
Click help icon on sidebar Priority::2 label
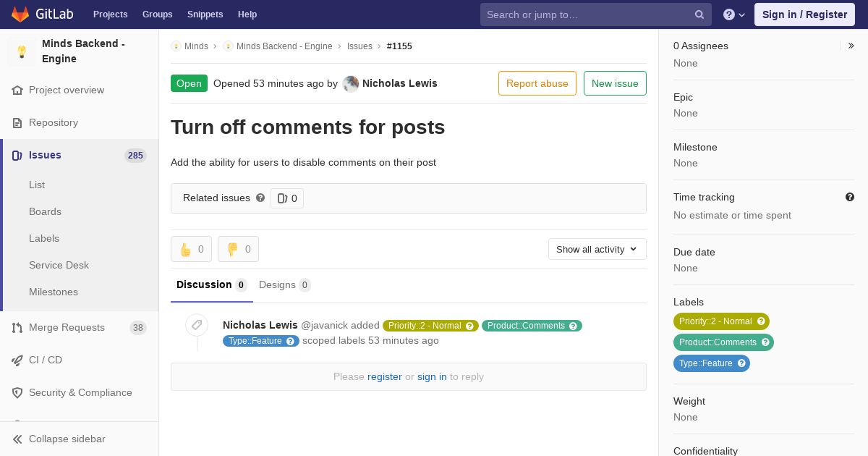(x=761, y=321)
